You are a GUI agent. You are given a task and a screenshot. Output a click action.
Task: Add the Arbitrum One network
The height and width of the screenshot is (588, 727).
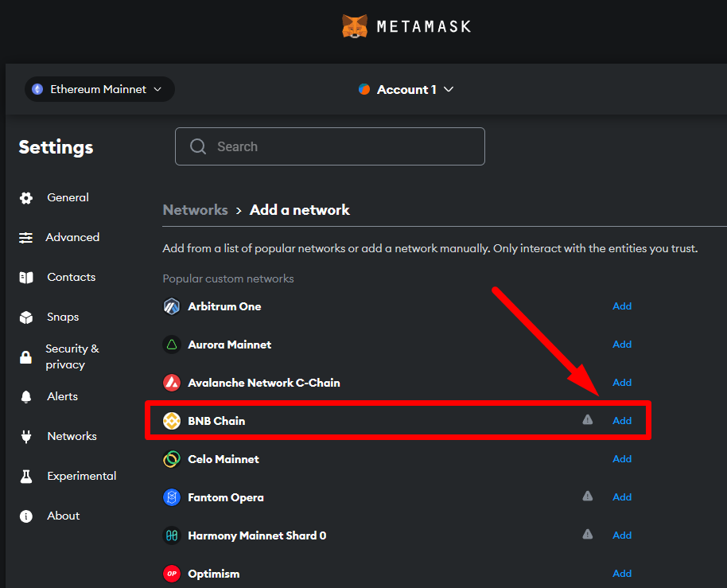coord(622,306)
